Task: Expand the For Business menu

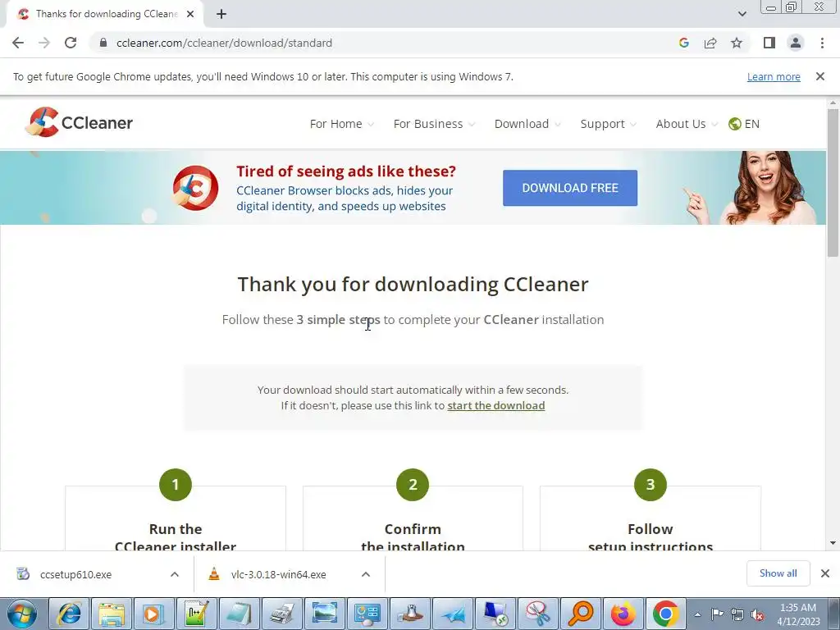Action: pos(434,124)
